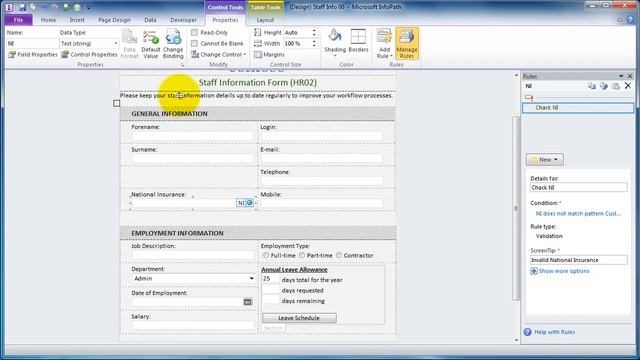Click the Preview icon in quick access toolbar
Viewport: 640px width, 360px height.
tap(67, 7)
